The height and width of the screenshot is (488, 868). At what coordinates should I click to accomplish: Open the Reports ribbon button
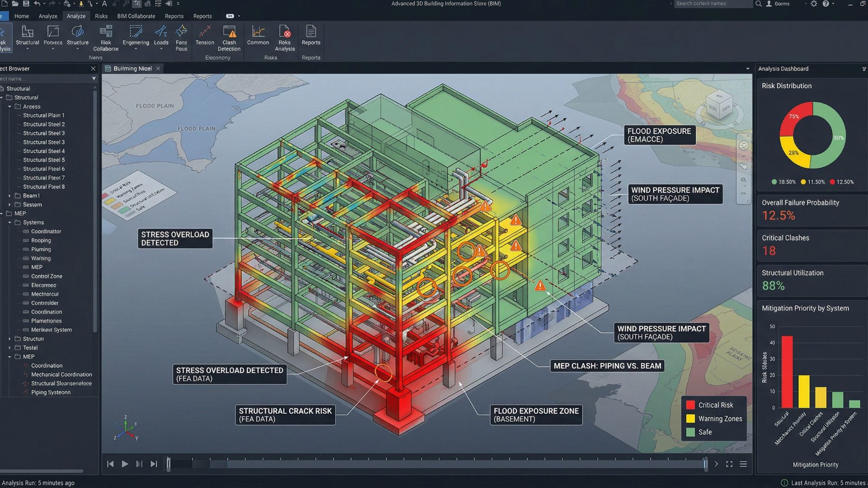311,36
